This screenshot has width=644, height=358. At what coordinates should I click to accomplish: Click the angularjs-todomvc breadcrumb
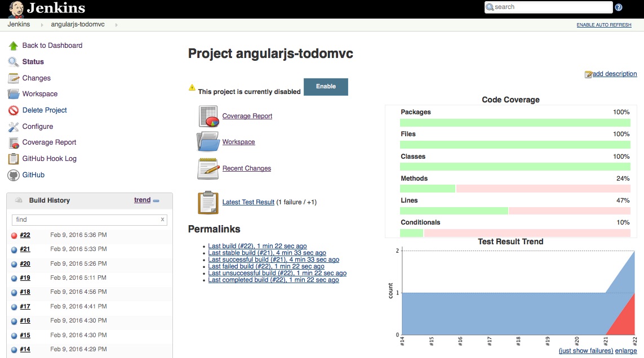(x=78, y=25)
